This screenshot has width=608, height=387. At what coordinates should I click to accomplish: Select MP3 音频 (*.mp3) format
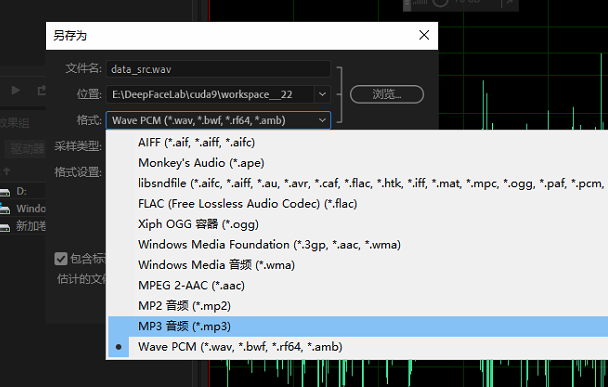tap(358, 326)
